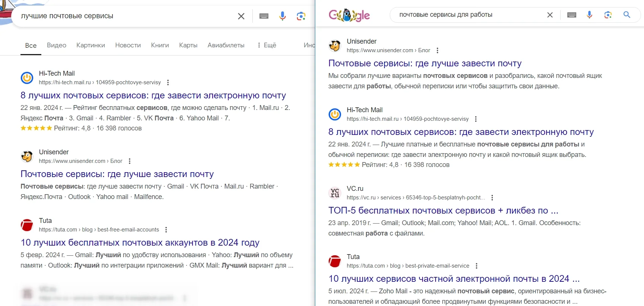Clear the right search box query
This screenshot has height=306, width=644.
550,15
